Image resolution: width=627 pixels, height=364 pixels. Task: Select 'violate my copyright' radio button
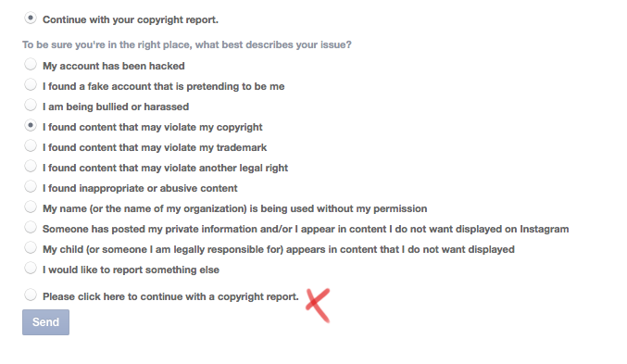click(x=31, y=125)
